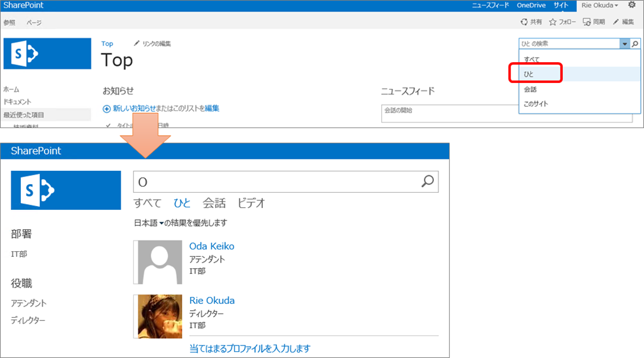Screen dimensions: 644x358
Task: Switch to すべて results tab
Action: (x=147, y=203)
